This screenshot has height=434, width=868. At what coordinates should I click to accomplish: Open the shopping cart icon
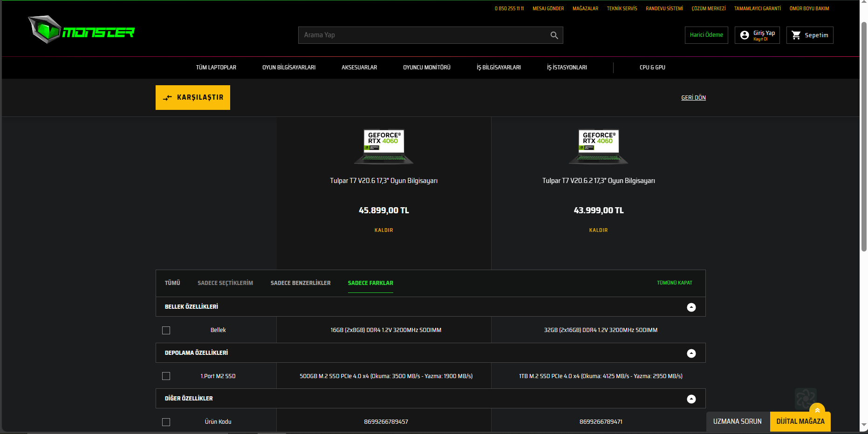click(x=796, y=35)
